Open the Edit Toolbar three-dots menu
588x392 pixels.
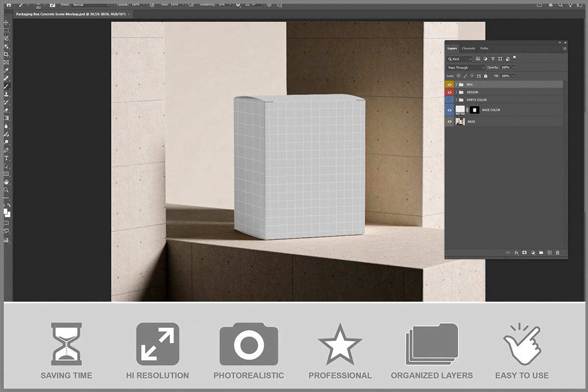pos(6,198)
